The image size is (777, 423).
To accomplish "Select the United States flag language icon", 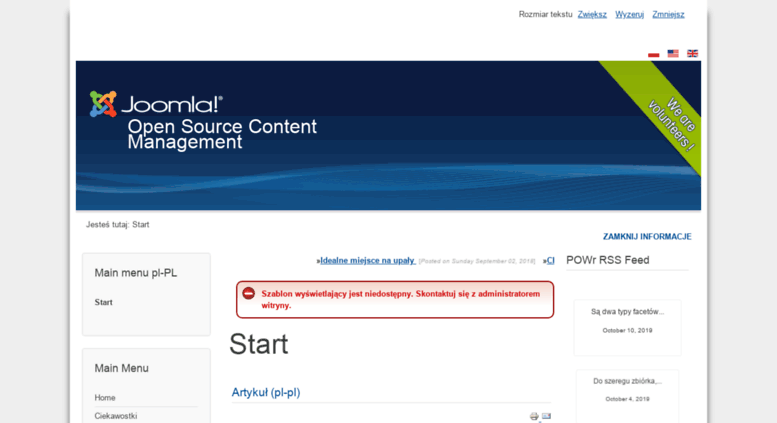I will 673,53.
